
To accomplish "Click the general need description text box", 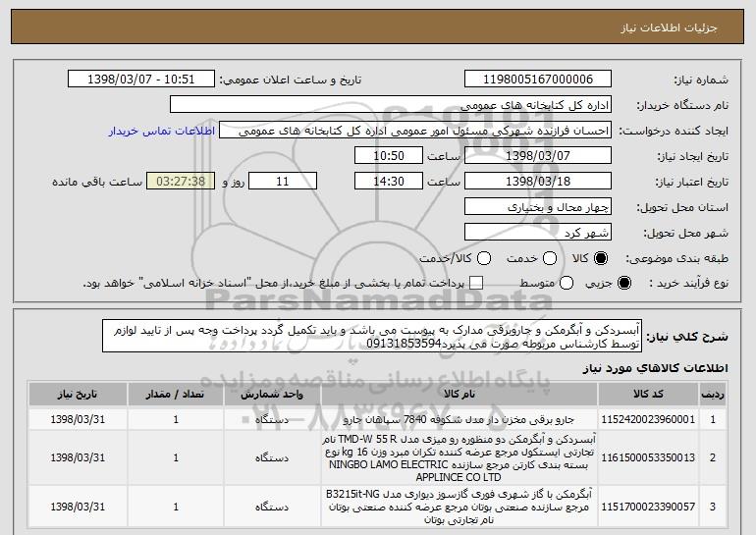I will pos(372,336).
